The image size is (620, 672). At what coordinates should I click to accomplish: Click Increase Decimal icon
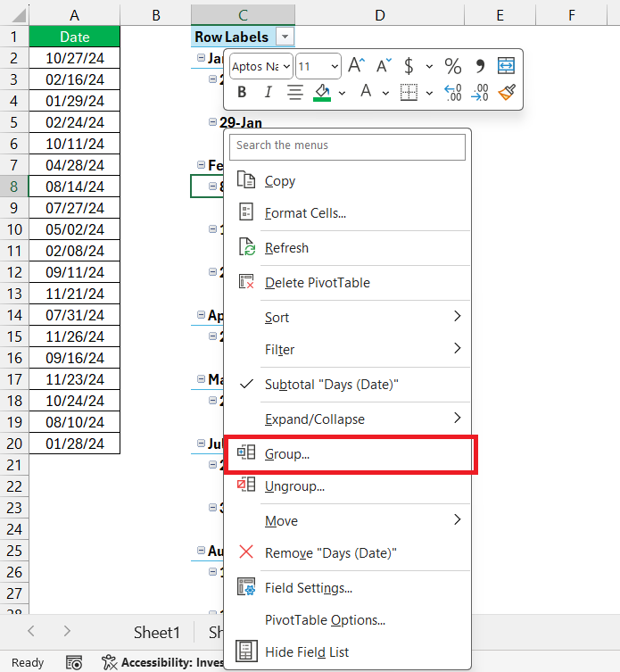453,92
